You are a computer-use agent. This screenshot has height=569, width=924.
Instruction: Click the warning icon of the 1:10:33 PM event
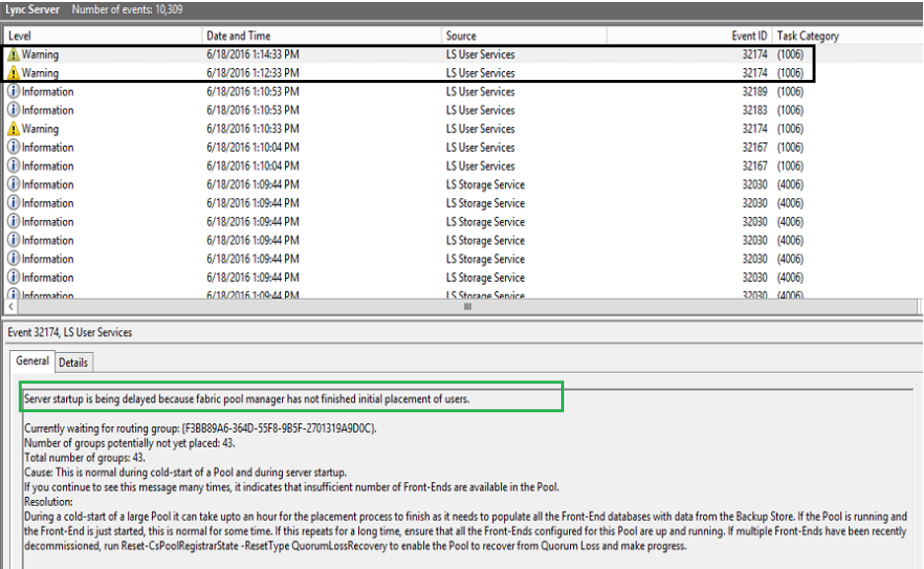13,129
